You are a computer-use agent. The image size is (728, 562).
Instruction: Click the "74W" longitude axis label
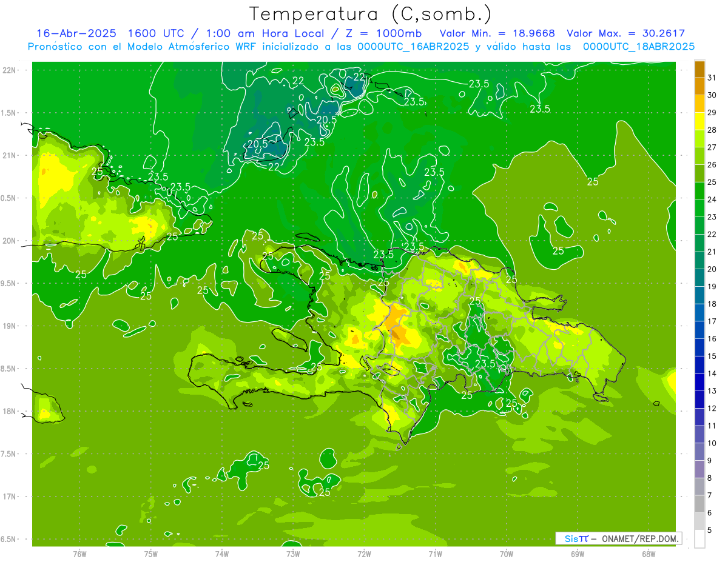point(222,554)
